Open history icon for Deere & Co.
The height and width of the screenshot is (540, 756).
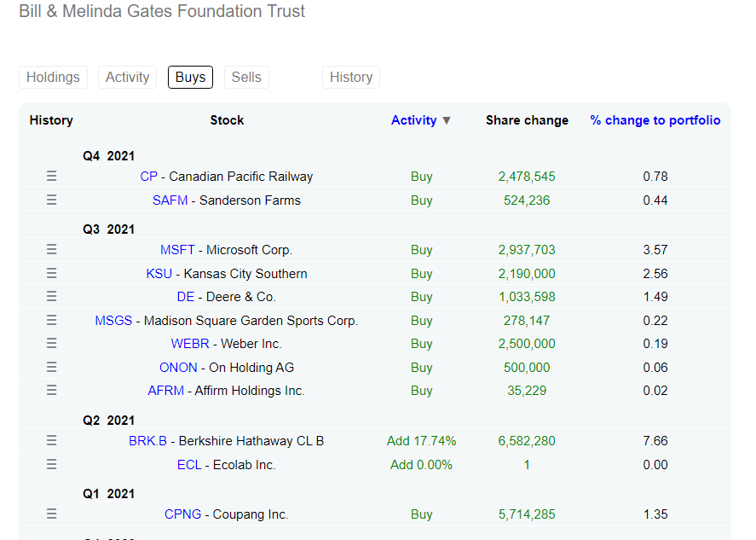pos(51,297)
